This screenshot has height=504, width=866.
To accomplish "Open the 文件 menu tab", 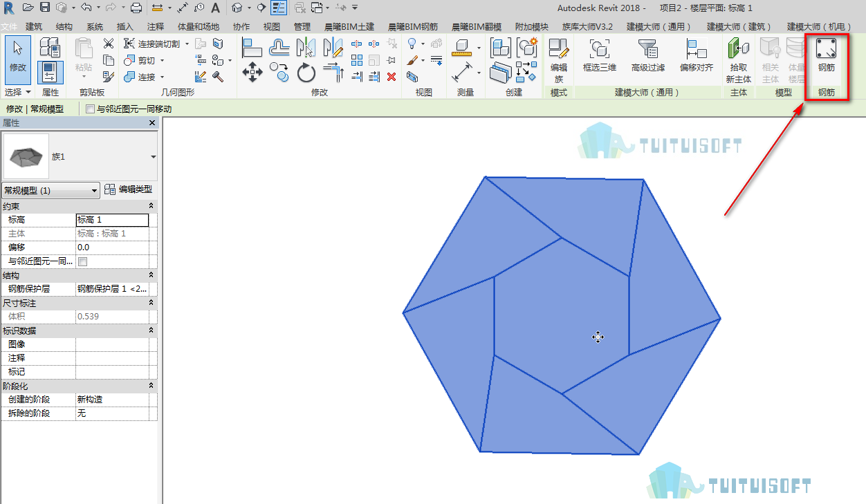I will coord(9,27).
